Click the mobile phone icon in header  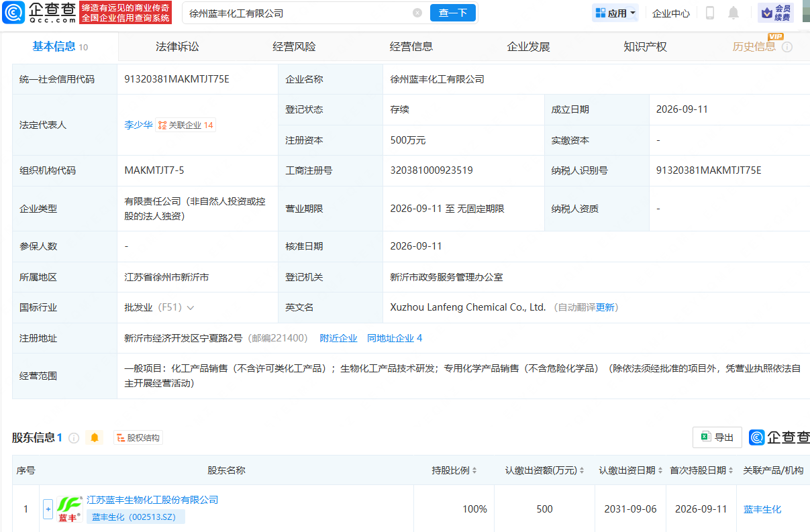710,13
